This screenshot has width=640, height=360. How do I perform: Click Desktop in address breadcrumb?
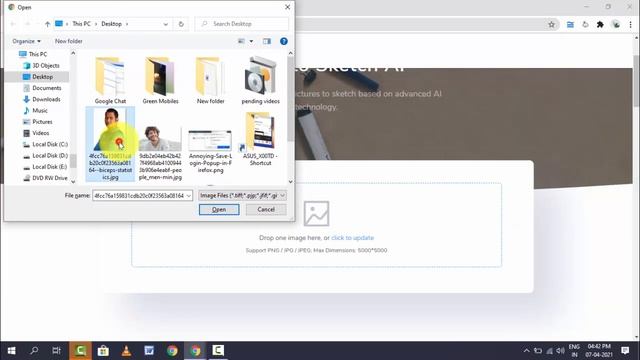point(111,24)
